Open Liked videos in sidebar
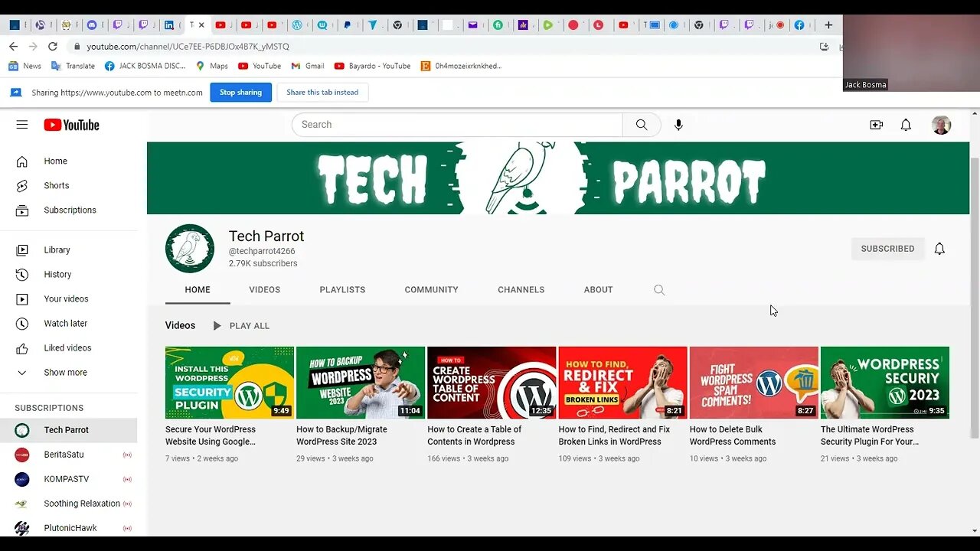 (69, 348)
